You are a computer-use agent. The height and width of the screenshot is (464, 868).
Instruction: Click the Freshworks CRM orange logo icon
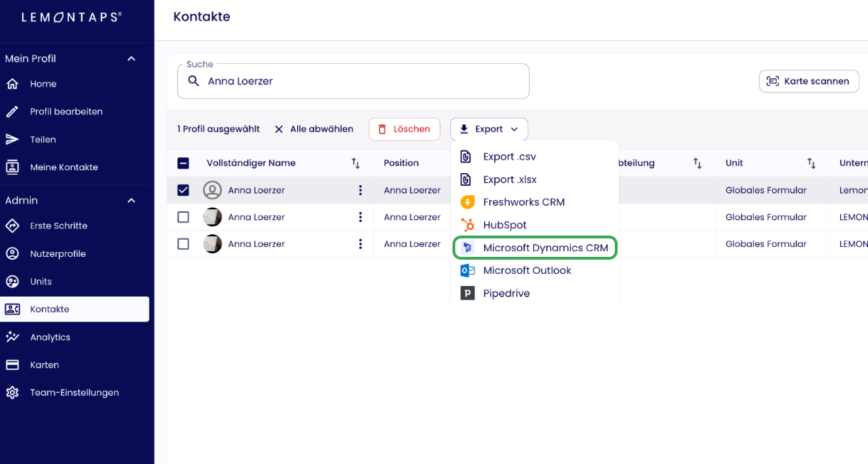click(x=467, y=202)
